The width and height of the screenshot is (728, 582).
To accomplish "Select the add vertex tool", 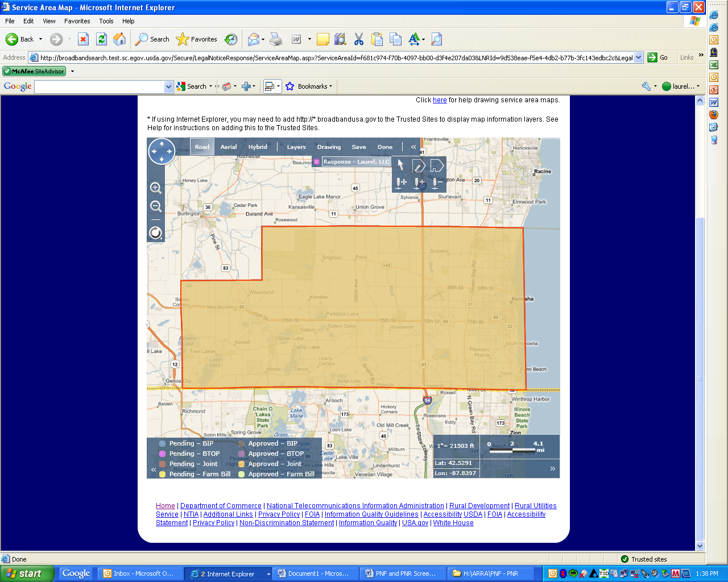I will tap(419, 182).
